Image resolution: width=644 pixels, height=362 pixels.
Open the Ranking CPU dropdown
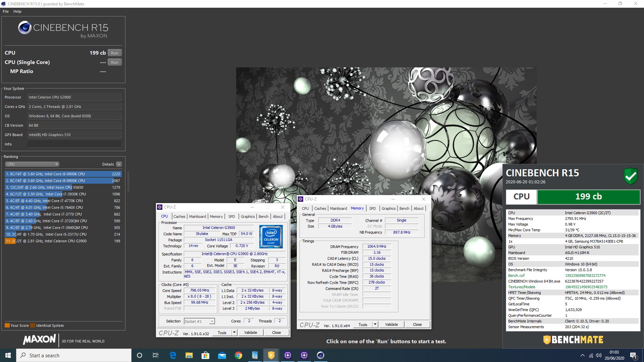click(x=32, y=164)
